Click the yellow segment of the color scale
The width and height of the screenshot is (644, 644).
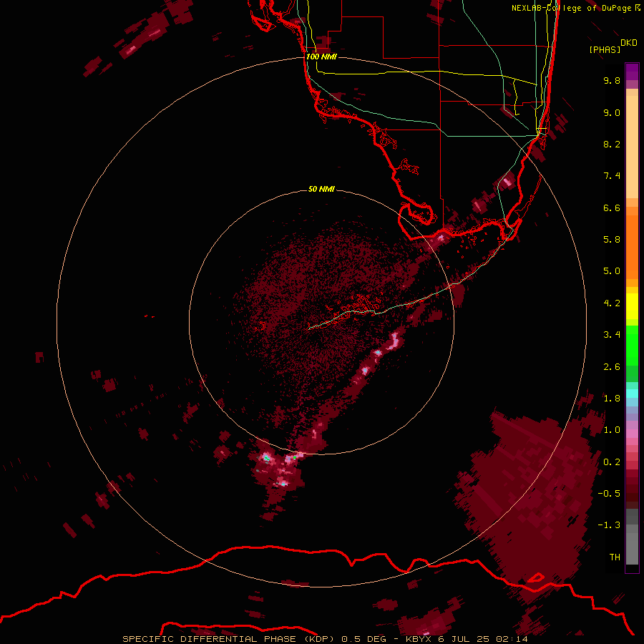(632, 306)
